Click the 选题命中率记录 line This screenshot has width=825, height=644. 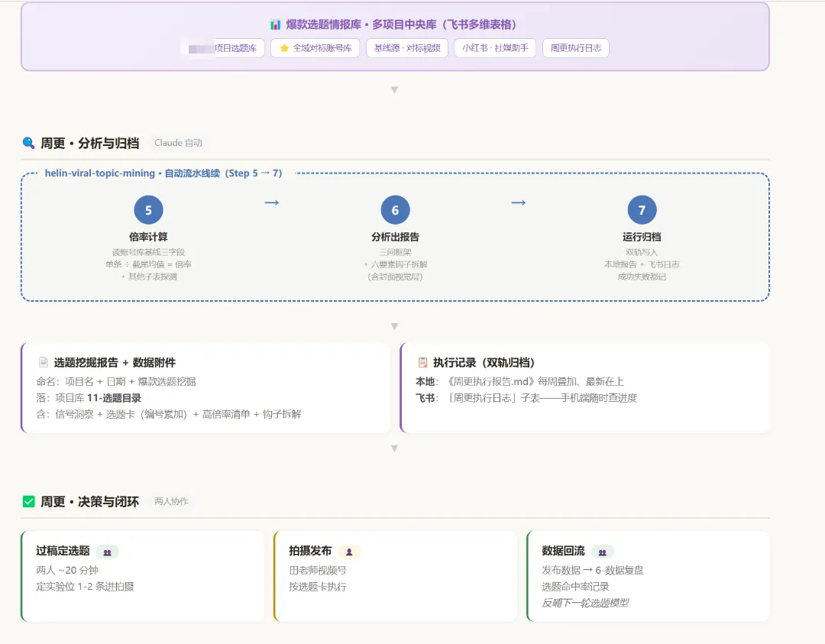coord(576,586)
